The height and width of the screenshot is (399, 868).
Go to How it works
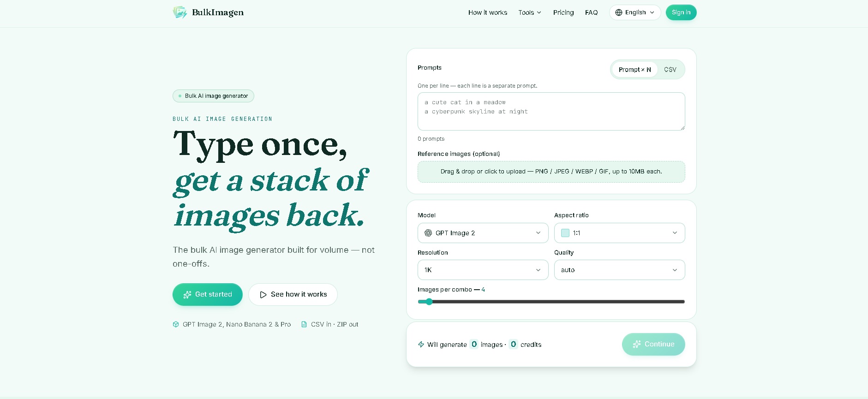[x=487, y=12]
